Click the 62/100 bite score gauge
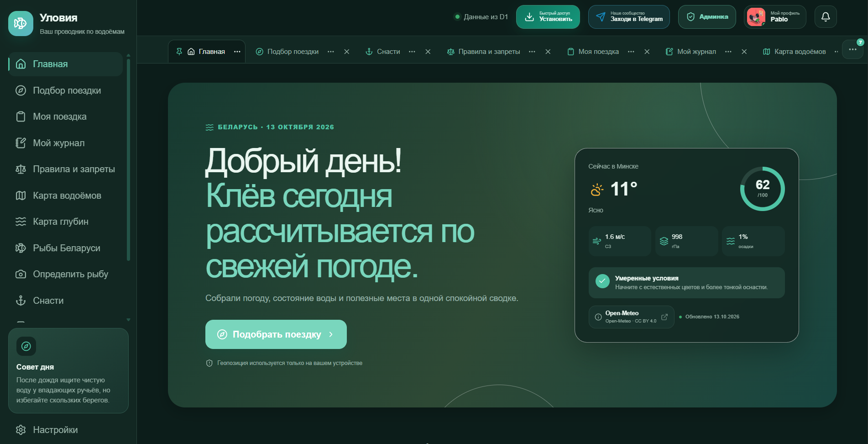 pyautogui.click(x=763, y=189)
